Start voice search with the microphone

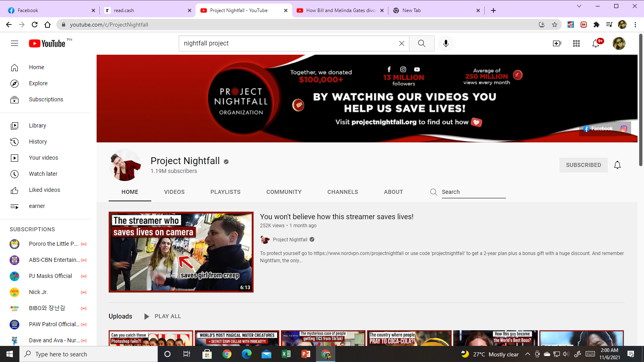tap(446, 43)
